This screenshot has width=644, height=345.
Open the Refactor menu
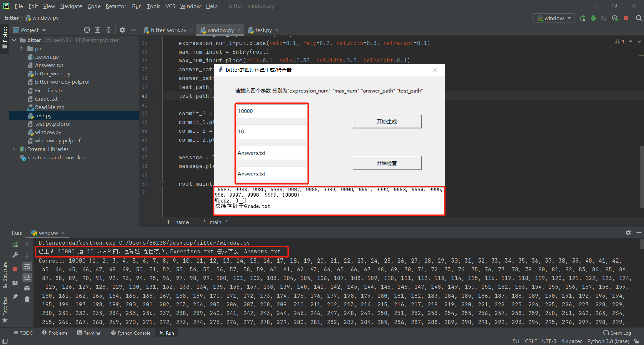click(x=116, y=6)
